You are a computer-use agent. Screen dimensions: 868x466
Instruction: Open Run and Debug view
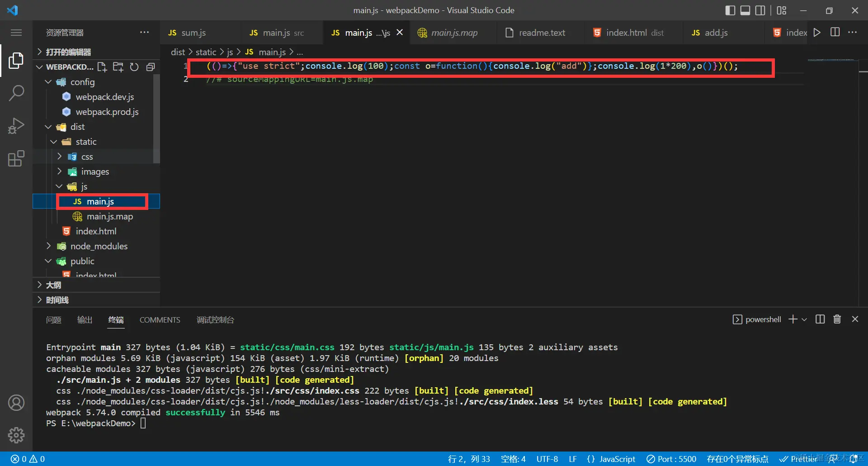tap(16, 126)
